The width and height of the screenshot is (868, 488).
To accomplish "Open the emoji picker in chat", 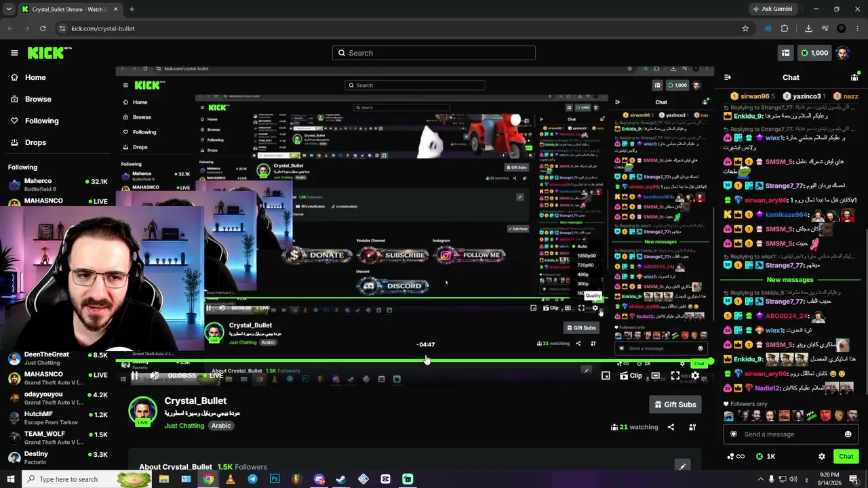I will pos(848,434).
